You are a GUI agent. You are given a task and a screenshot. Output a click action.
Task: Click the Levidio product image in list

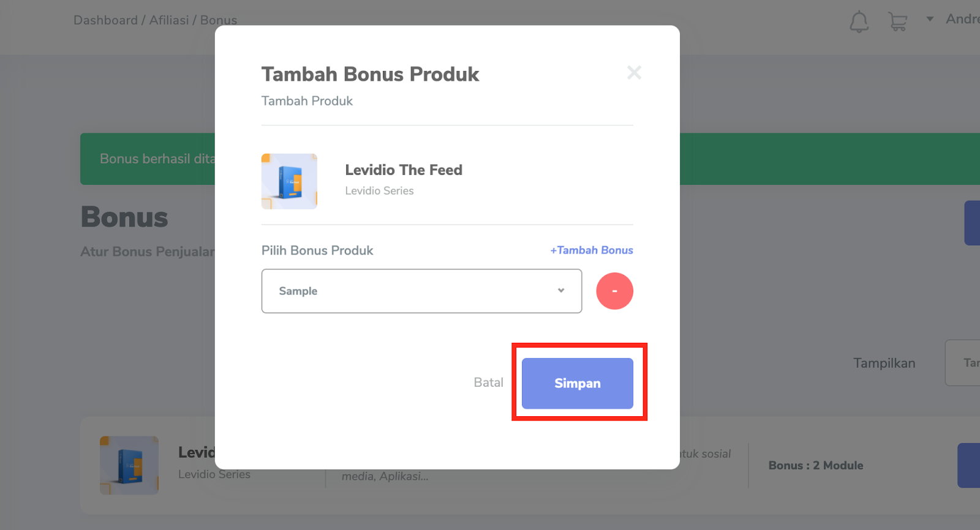click(x=129, y=465)
